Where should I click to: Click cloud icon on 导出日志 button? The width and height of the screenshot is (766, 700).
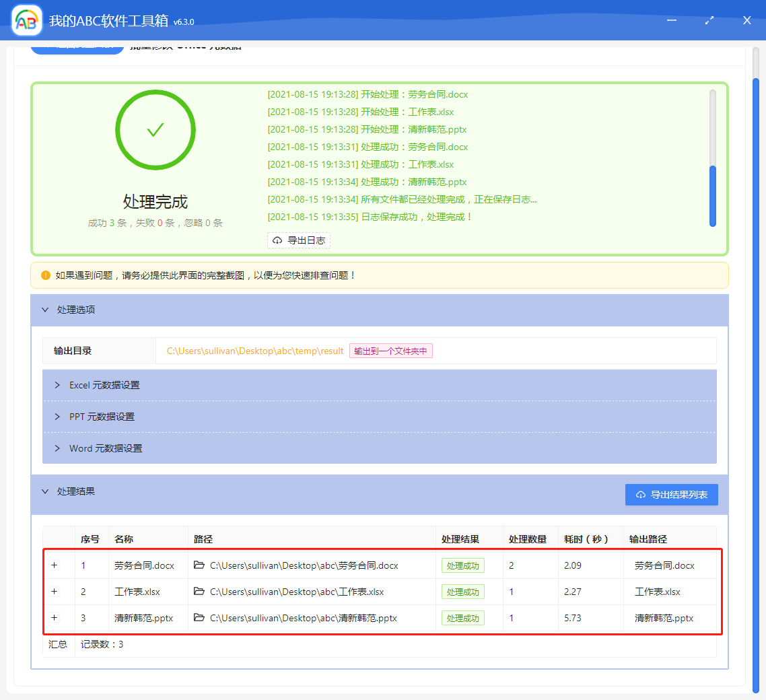point(277,240)
